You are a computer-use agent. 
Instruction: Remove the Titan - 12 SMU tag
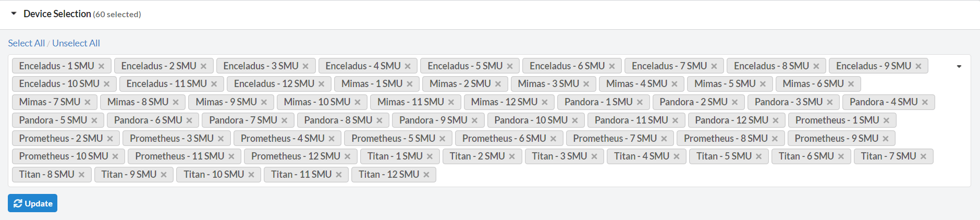point(426,175)
